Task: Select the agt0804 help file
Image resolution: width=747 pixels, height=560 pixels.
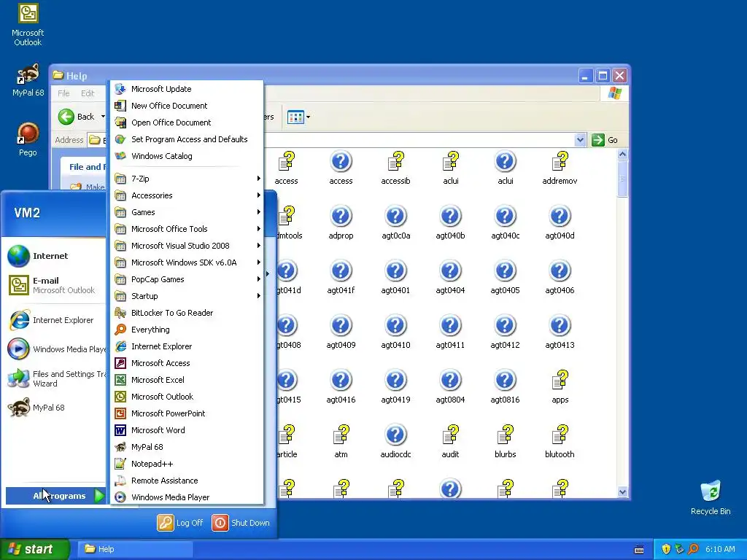Action: coord(450,386)
